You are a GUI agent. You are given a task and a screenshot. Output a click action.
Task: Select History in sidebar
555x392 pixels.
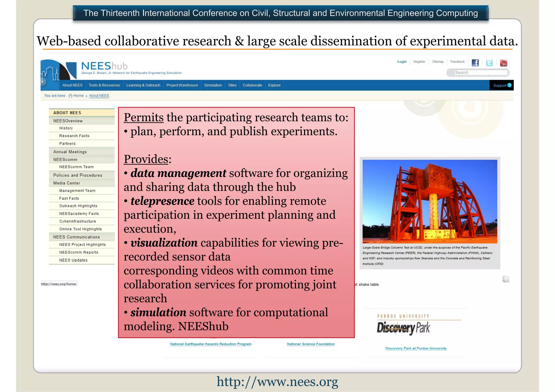82,128
